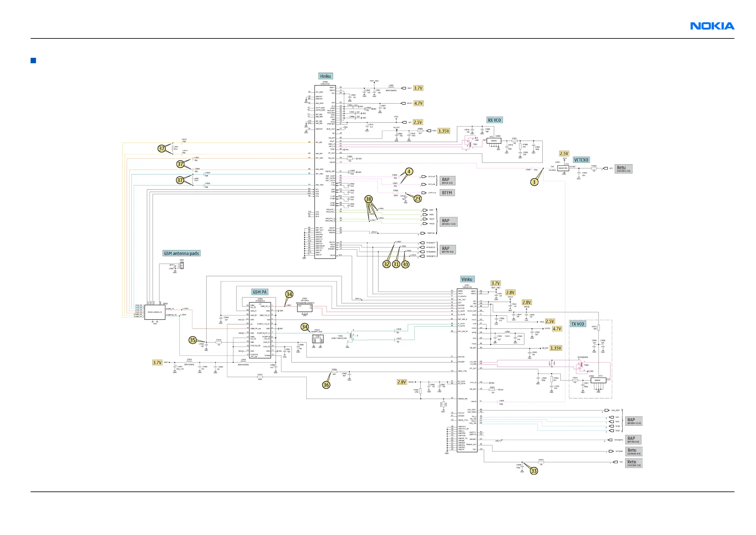Click the yellow 1.35V label beside VREF

(444, 131)
